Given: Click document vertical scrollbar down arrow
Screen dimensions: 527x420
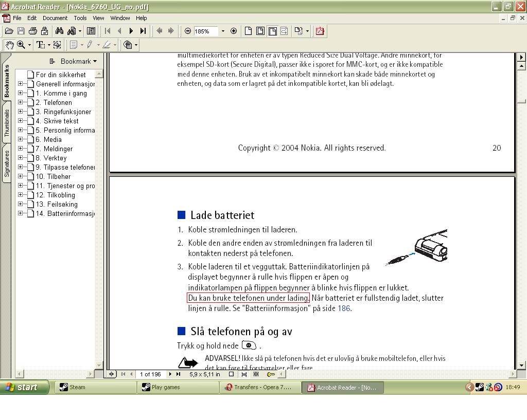Looking at the screenshot, I should point(521,366).
